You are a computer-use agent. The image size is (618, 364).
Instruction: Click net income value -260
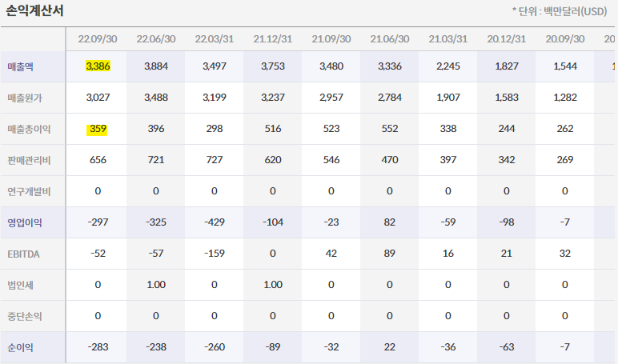click(215, 347)
